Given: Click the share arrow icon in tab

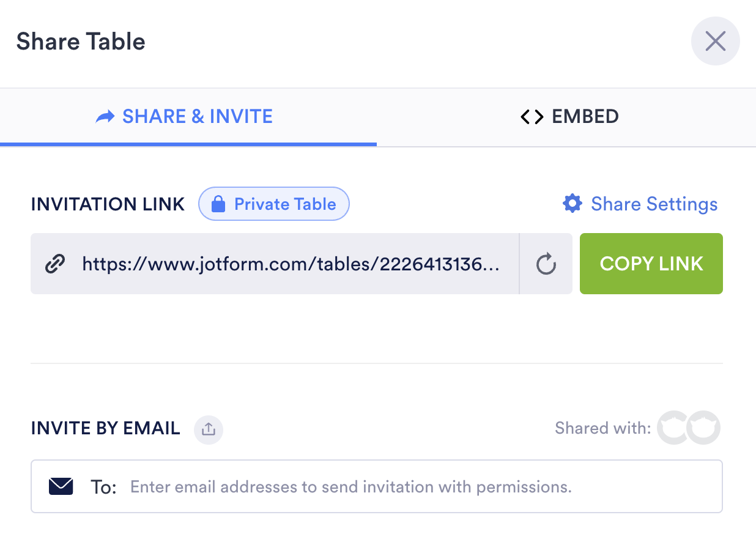Looking at the screenshot, I should [105, 117].
